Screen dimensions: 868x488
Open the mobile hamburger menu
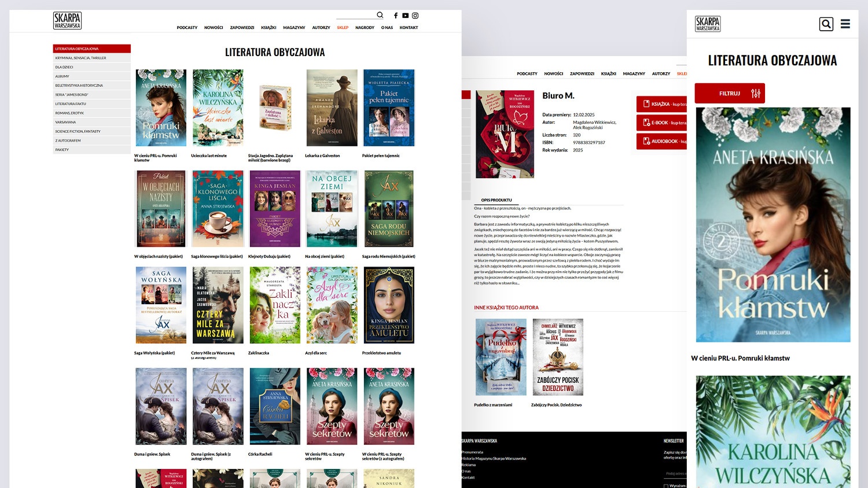click(x=845, y=24)
